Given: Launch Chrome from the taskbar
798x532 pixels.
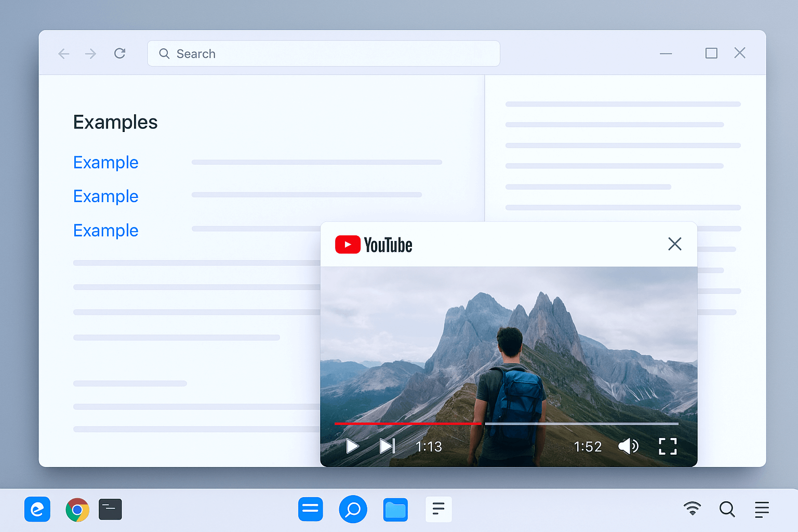Looking at the screenshot, I should pos(77,510).
